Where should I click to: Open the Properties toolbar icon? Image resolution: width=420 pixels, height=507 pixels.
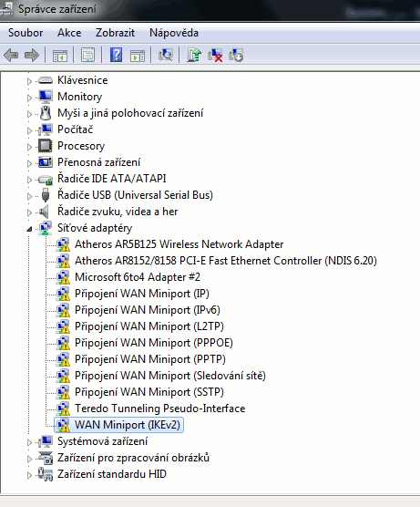tap(87, 56)
